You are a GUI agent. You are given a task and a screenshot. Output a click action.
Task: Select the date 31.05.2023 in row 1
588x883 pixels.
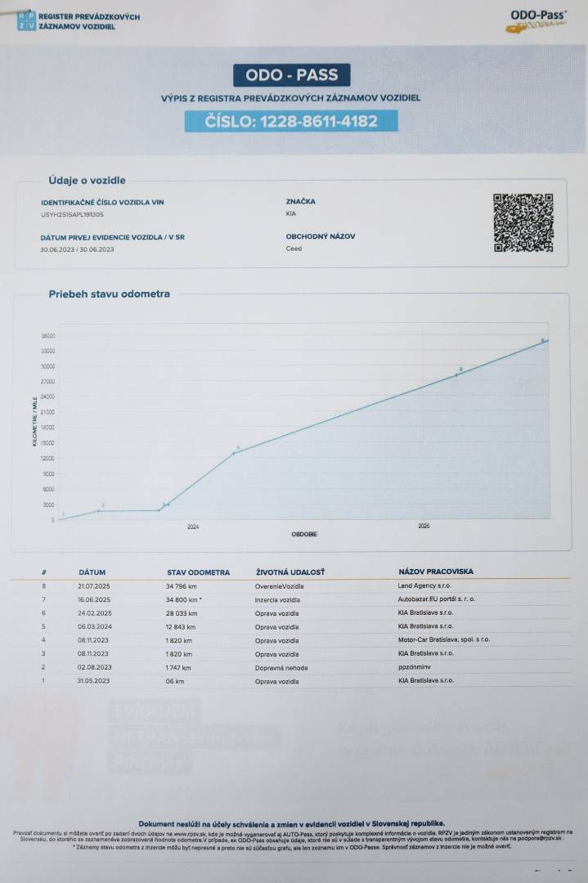pyautogui.click(x=93, y=681)
